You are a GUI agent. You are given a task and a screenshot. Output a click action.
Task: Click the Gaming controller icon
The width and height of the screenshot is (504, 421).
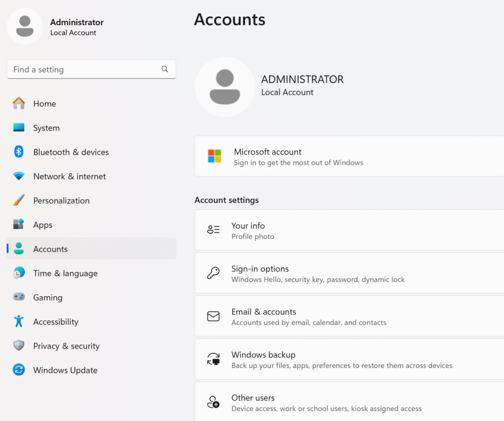click(19, 297)
